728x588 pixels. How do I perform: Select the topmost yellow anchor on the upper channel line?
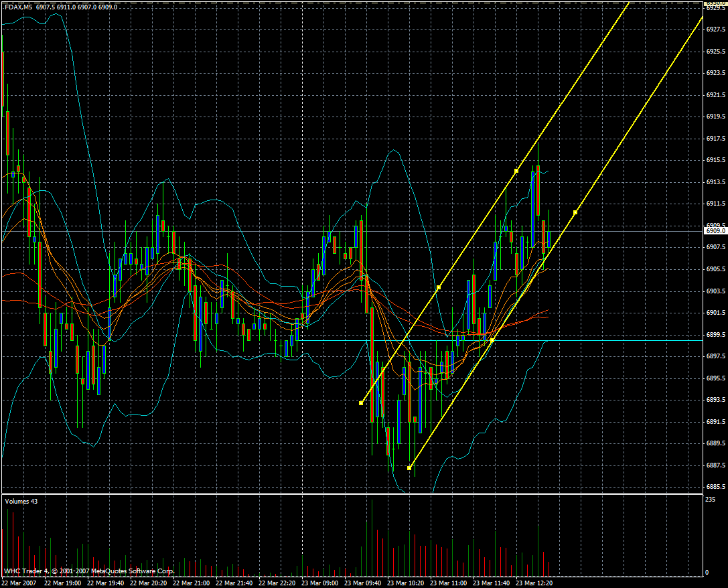coord(516,171)
